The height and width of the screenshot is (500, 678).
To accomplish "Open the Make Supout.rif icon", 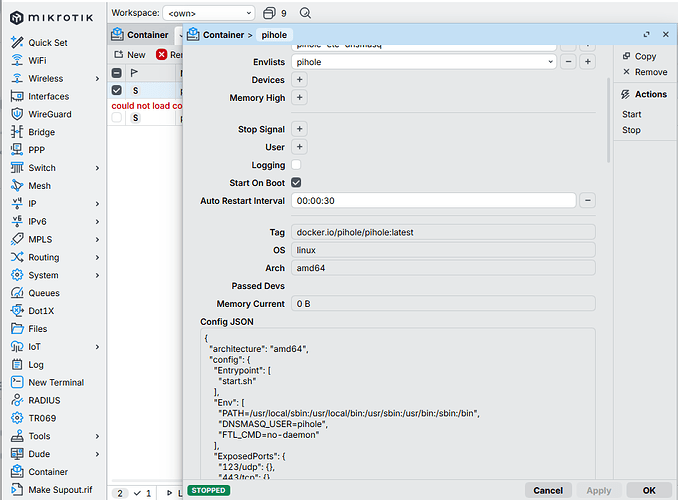I will point(17,490).
